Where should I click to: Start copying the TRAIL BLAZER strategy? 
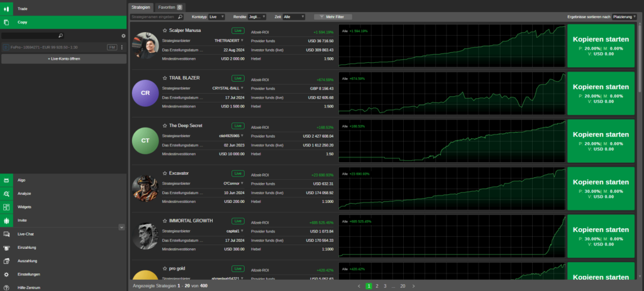point(601,93)
